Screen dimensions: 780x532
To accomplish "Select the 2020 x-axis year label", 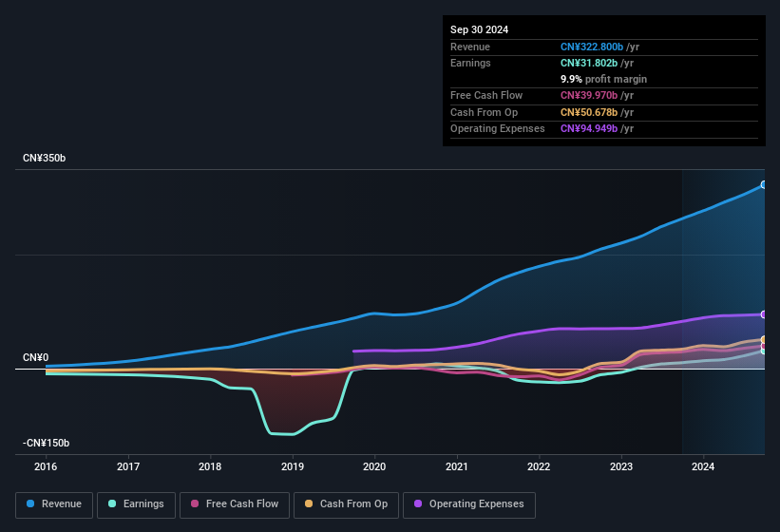I will click(x=374, y=466).
